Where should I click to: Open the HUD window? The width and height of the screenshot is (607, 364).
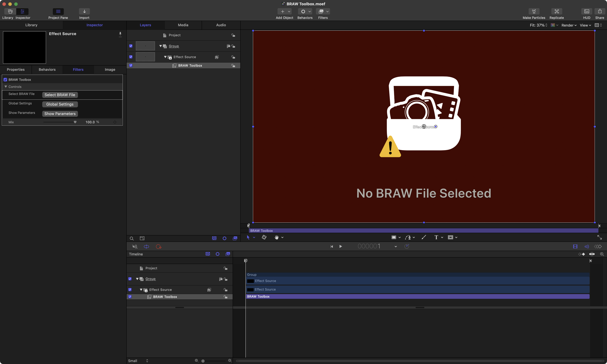(586, 12)
